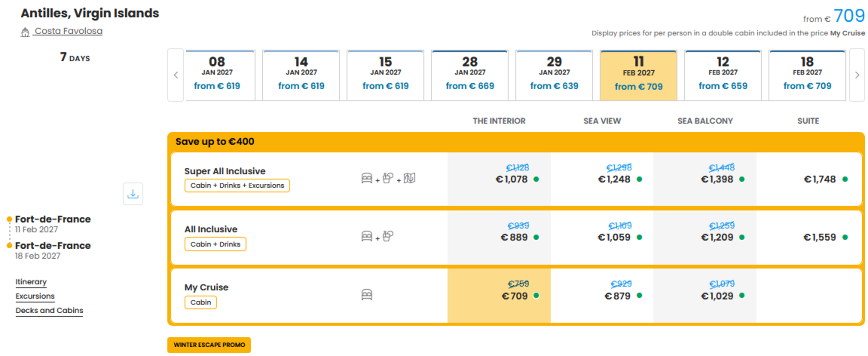Click the drinks icon in Super All Inclusive row
868x356 pixels.
pyautogui.click(x=388, y=178)
